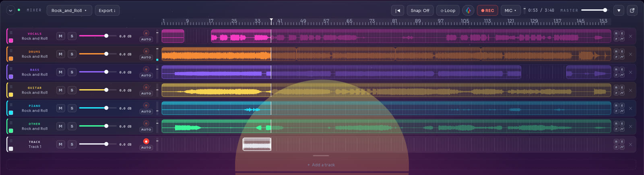Open the MIC input dropdown
This screenshot has width=644, height=175.
(x=510, y=10)
